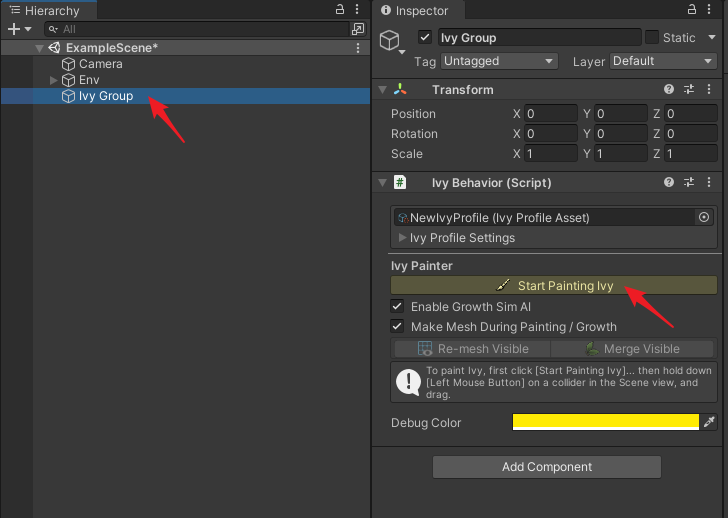Open the Debug Color swatch
The width and height of the screenshot is (728, 518).
(605, 422)
